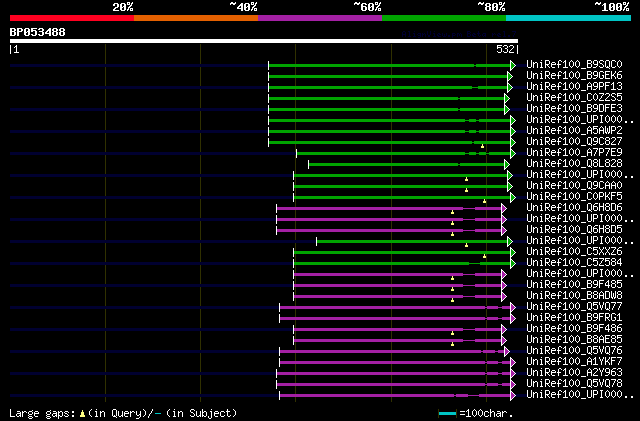
Task: Click the purple arrowhead ending the Q6H8D5 alignment
Action: [504, 231]
